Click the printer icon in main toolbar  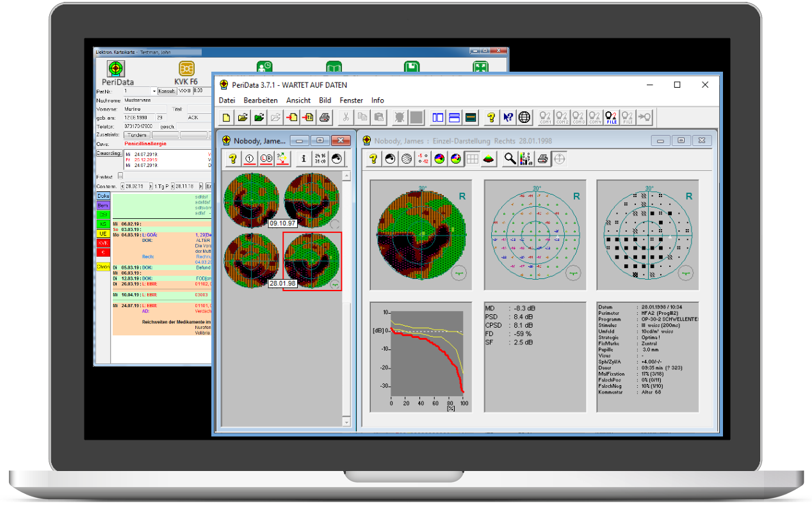(325, 117)
